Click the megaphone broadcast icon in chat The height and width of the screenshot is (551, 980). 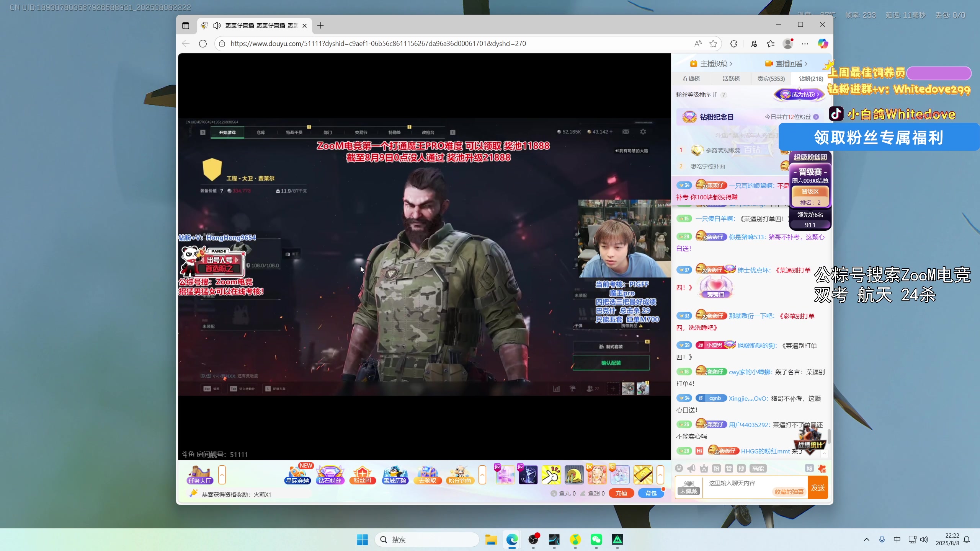click(691, 468)
